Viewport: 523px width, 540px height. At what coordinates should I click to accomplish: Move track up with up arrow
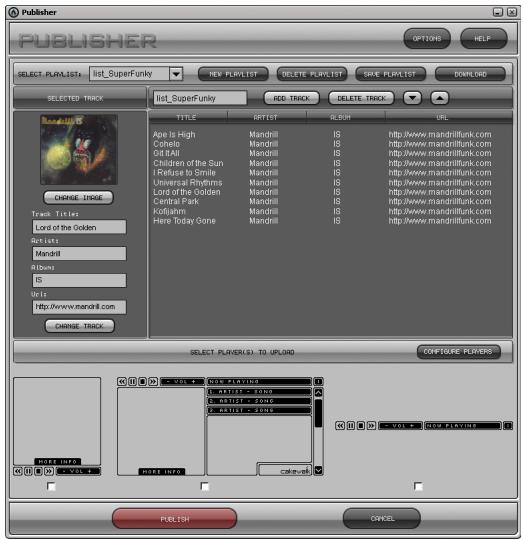tap(440, 98)
